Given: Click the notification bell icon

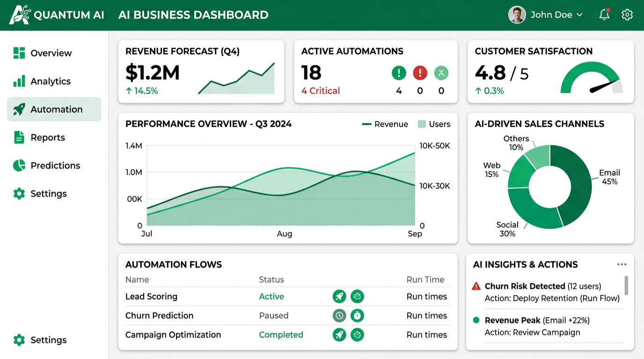Looking at the screenshot, I should point(604,15).
